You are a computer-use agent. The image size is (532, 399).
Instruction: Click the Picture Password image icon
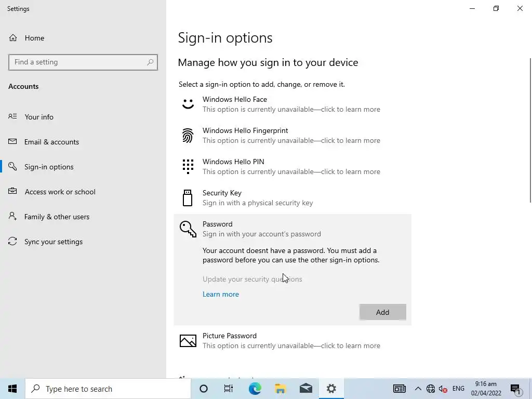(x=188, y=341)
